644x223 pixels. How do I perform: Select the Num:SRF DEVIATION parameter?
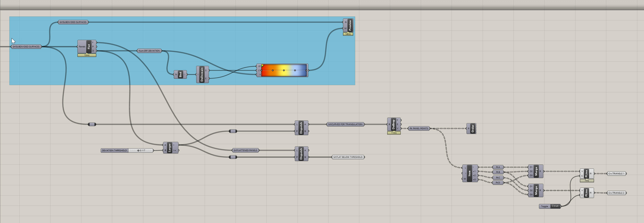pyautogui.click(x=149, y=51)
